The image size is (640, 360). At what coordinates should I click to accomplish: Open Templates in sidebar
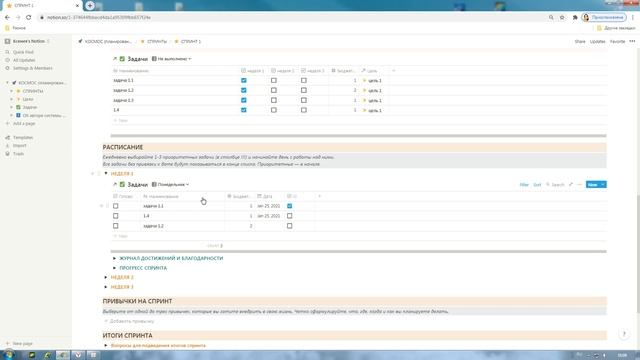pyautogui.click(x=23, y=138)
